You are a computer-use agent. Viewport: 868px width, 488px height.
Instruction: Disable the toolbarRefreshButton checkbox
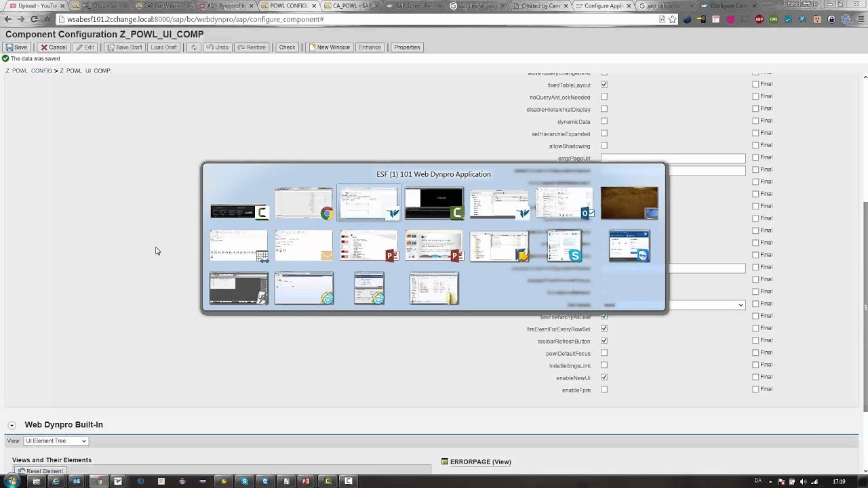pos(604,341)
